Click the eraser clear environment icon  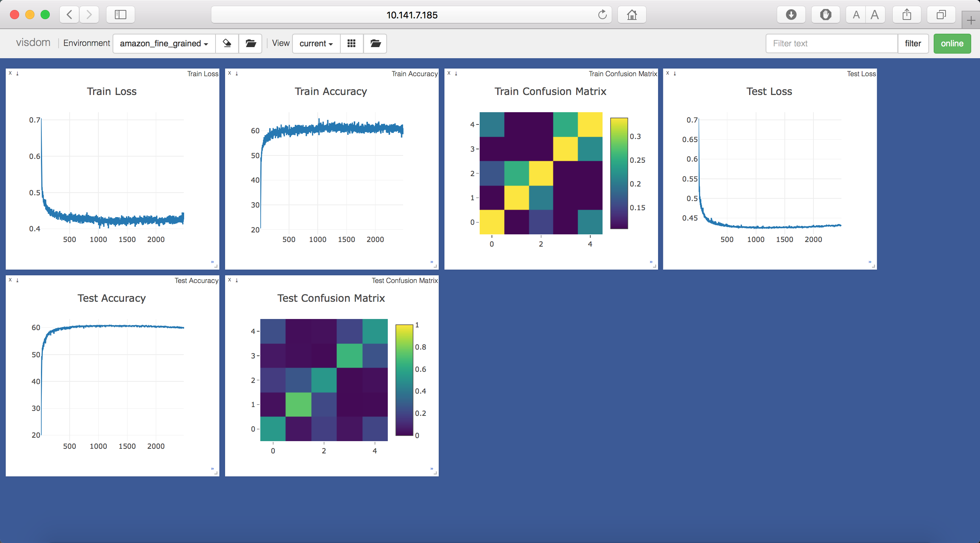(x=227, y=43)
